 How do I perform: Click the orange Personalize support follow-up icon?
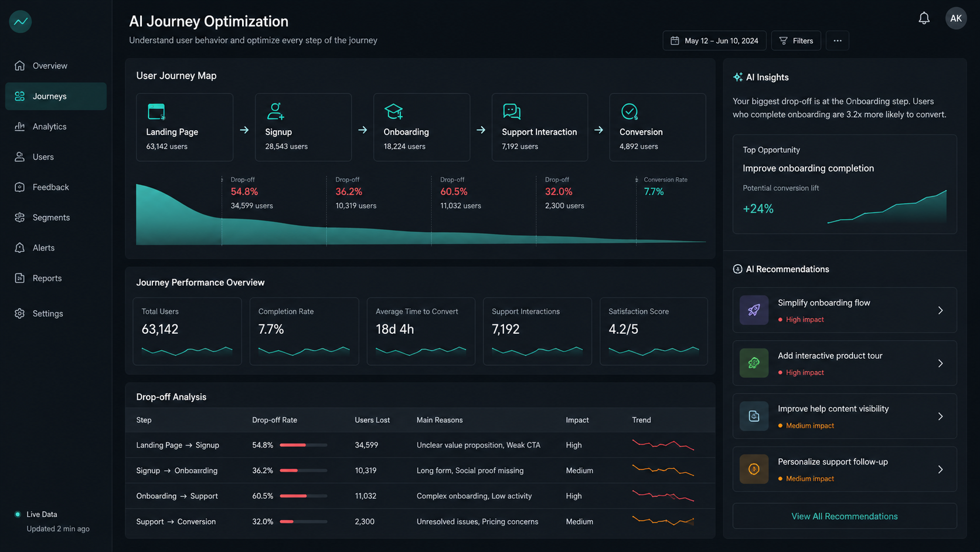(754, 469)
